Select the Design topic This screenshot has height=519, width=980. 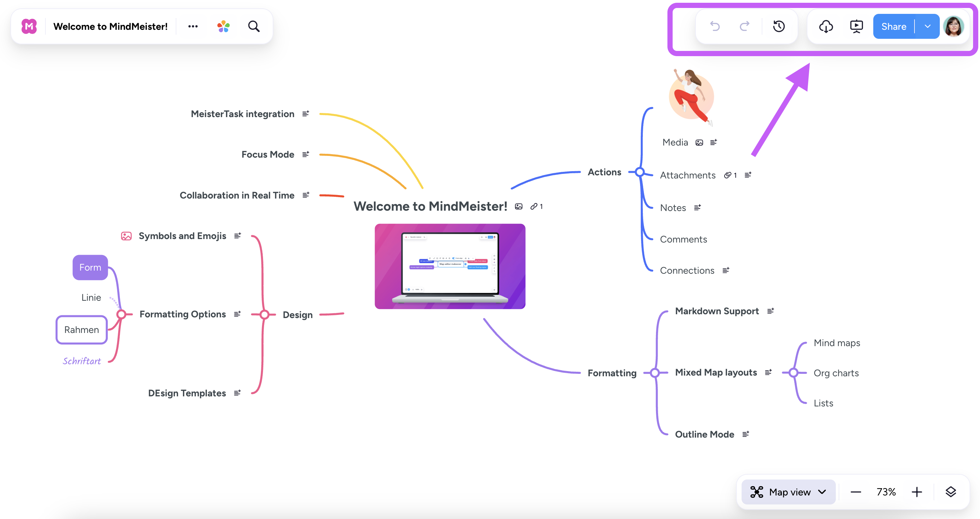297,315
